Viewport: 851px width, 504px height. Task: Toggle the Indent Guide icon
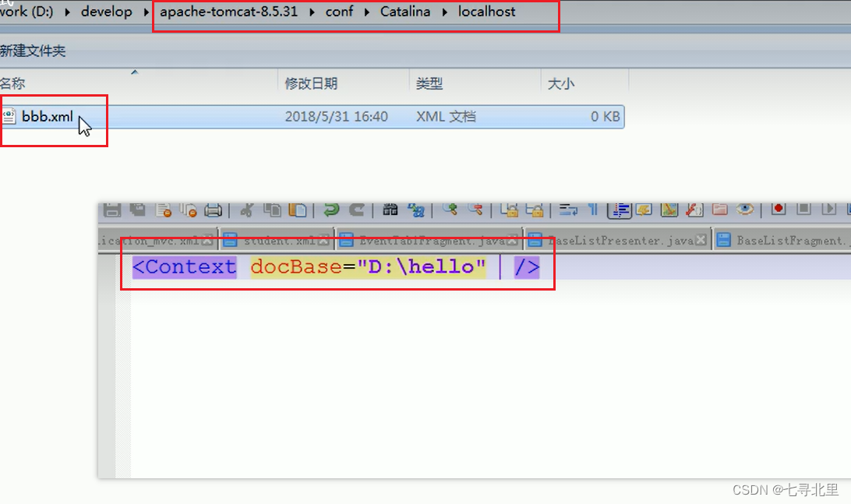[620, 210]
